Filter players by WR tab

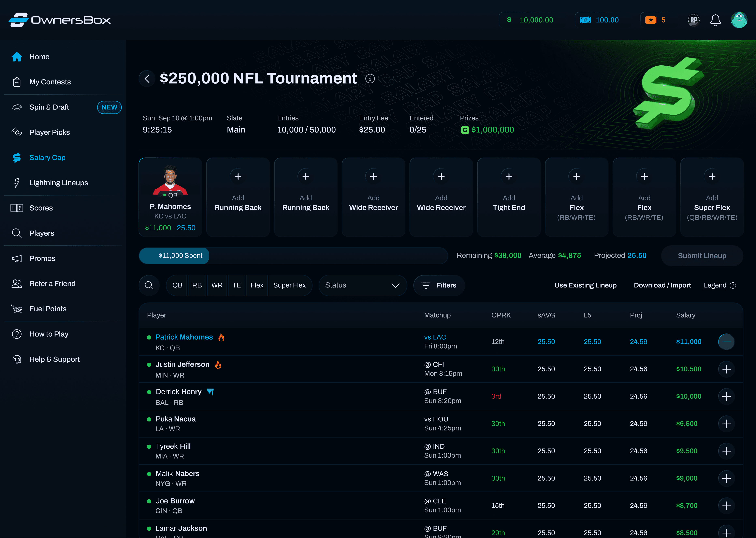click(x=217, y=285)
